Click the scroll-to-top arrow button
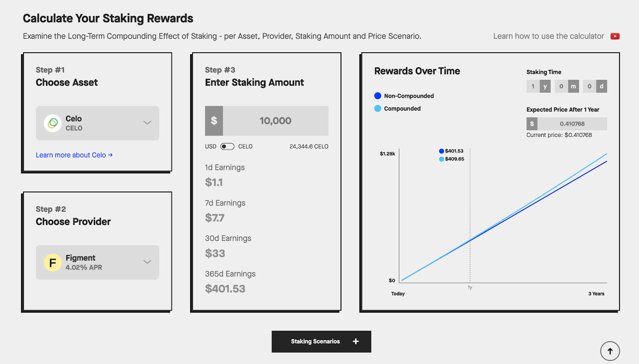639x364 pixels. (x=610, y=351)
